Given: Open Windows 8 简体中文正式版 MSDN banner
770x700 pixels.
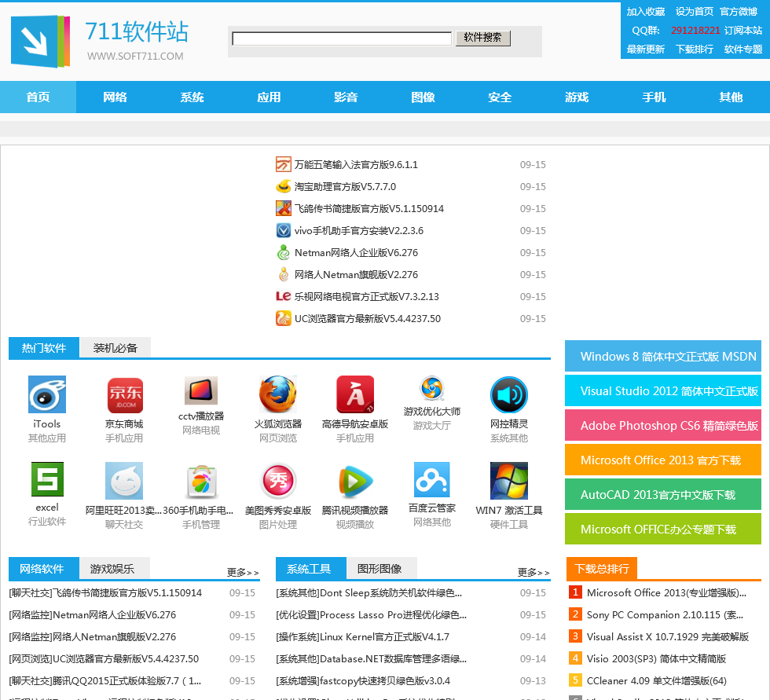Looking at the screenshot, I should pos(663,356).
